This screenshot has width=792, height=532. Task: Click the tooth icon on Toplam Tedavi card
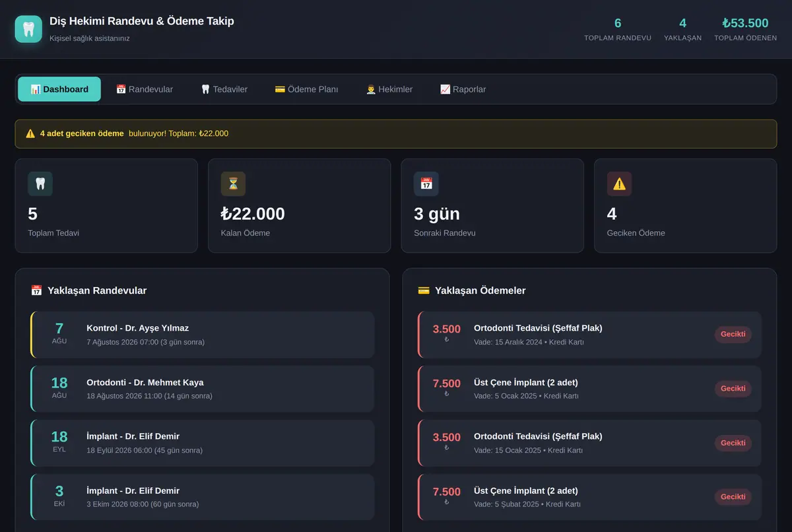(40, 184)
